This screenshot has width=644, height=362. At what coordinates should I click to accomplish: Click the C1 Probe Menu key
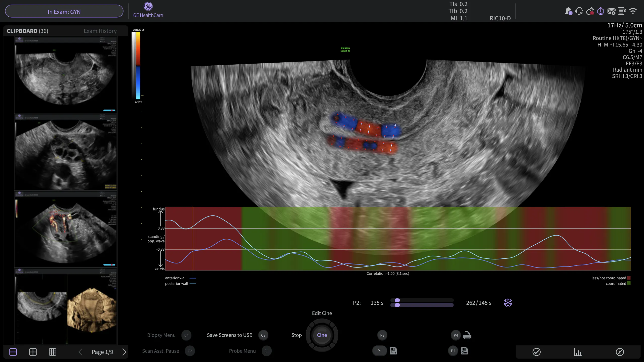pyautogui.click(x=266, y=351)
